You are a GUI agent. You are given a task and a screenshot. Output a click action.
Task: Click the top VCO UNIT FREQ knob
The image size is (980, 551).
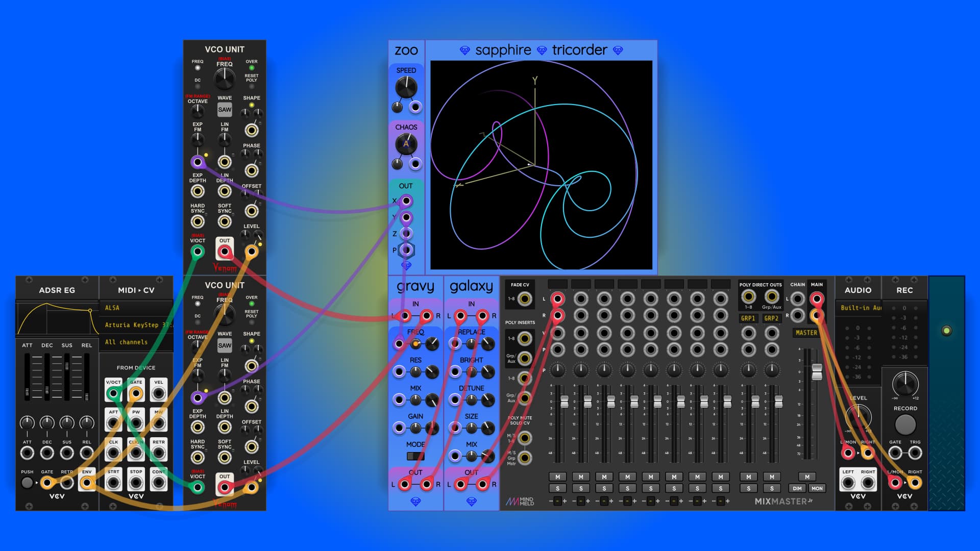(224, 78)
